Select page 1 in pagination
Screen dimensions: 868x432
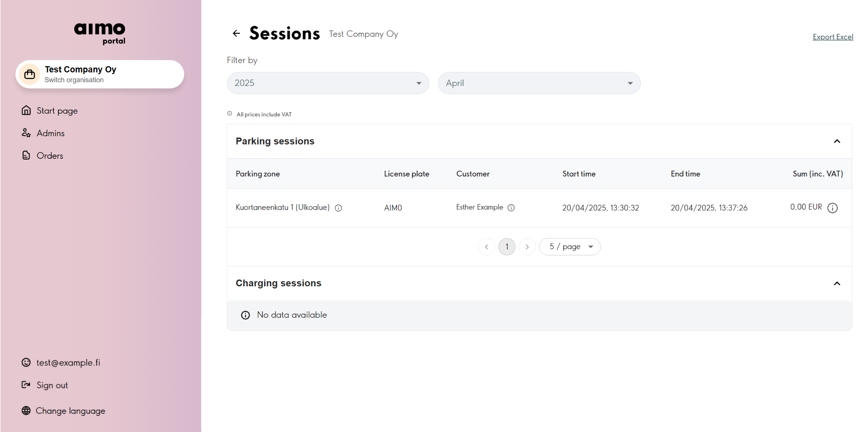pos(507,246)
